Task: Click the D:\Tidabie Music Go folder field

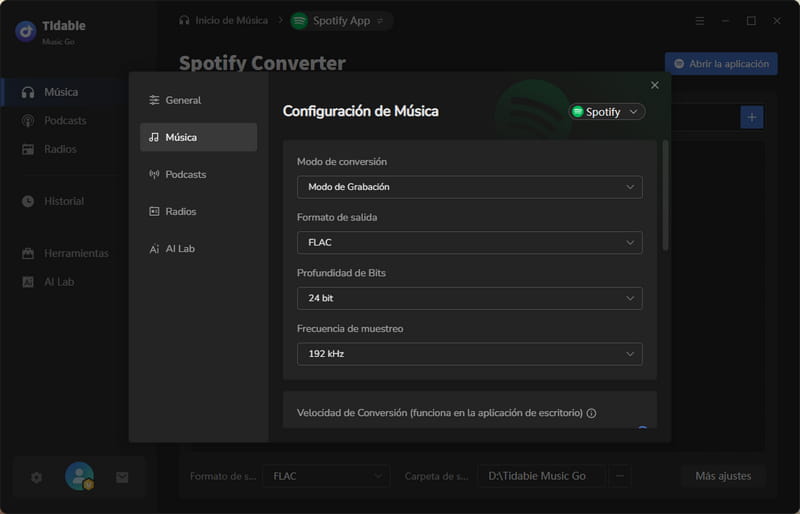Action: (541, 476)
